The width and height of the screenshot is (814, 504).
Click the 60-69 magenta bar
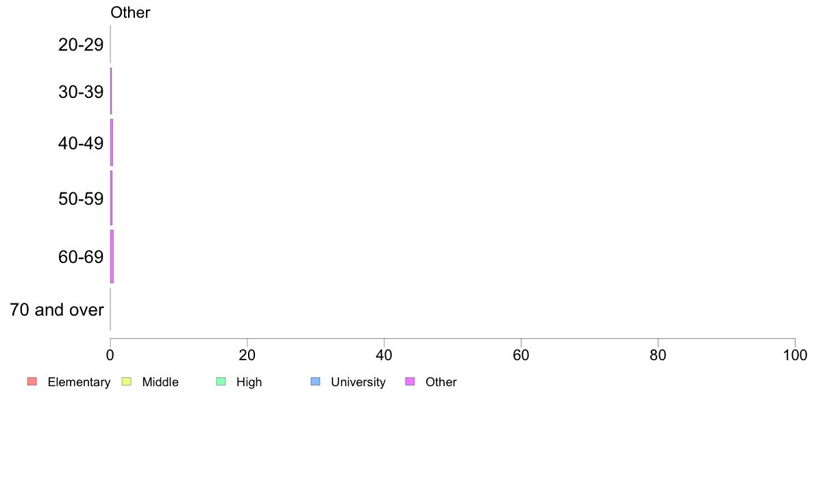click(112, 256)
